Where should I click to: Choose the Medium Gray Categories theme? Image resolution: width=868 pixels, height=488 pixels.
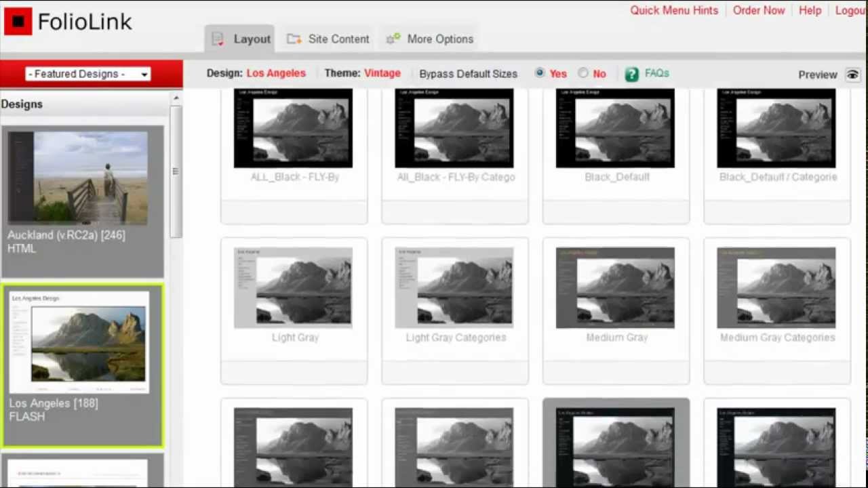point(776,287)
